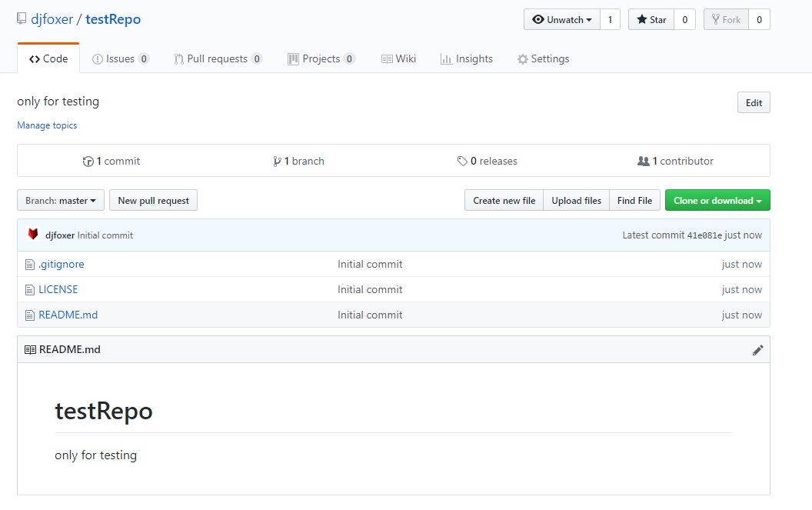Switch to the Code tab

48,58
